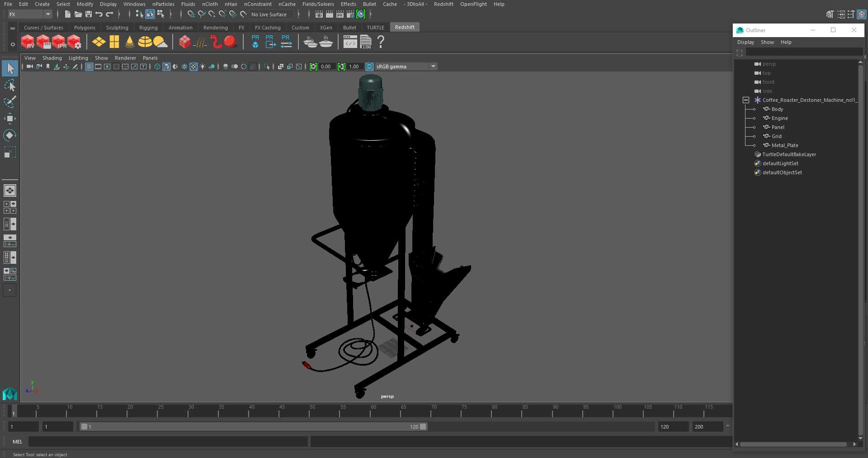This screenshot has width=868, height=458.
Task: Launch Redshift IPR render
Action: pyautogui.click(x=59, y=42)
